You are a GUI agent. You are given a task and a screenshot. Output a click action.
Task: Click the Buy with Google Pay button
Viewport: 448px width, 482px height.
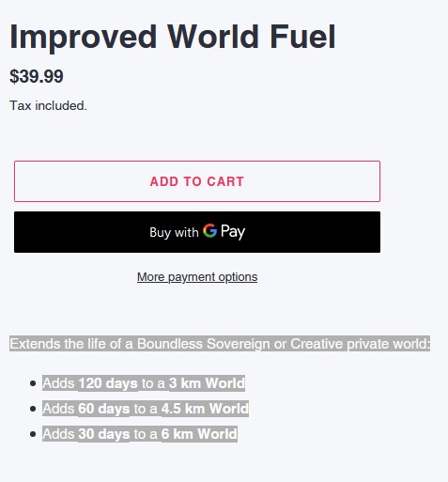point(197,232)
